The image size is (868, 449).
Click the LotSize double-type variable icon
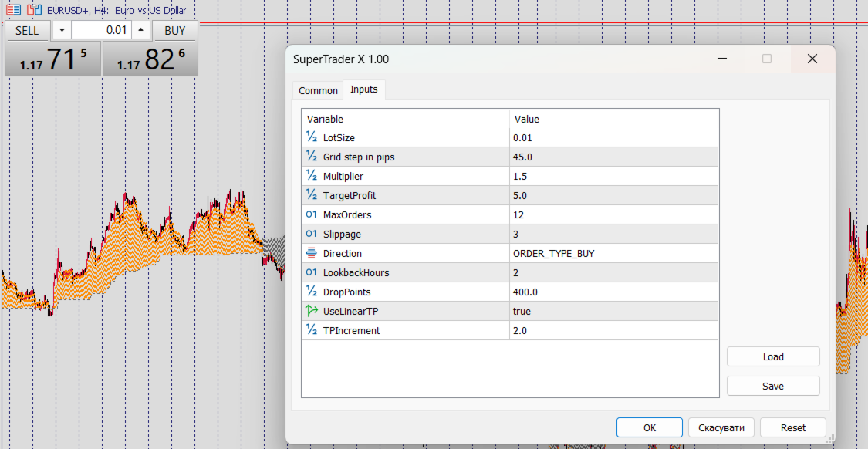pyautogui.click(x=311, y=137)
